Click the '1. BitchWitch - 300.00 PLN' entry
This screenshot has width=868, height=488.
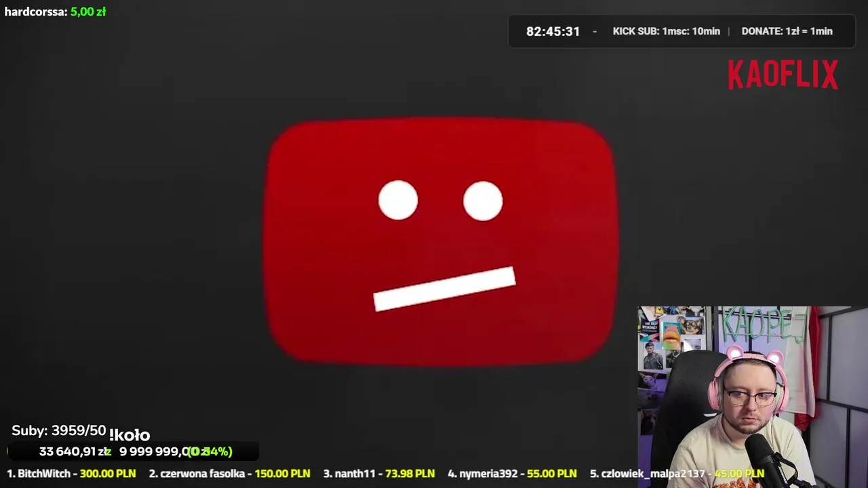pos(71,474)
